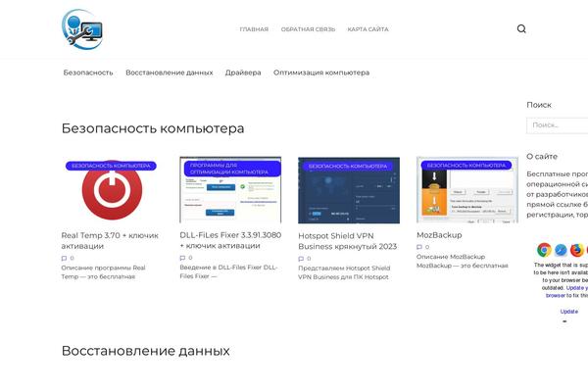
Task: Go to Оптимизация компьютера category
Action: [x=321, y=73]
